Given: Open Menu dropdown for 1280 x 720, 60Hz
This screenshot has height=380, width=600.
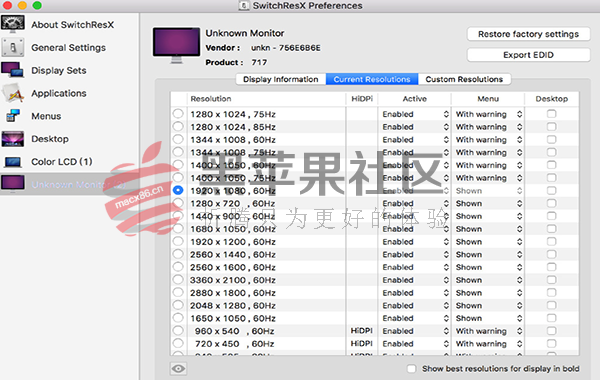Looking at the screenshot, I should click(488, 204).
